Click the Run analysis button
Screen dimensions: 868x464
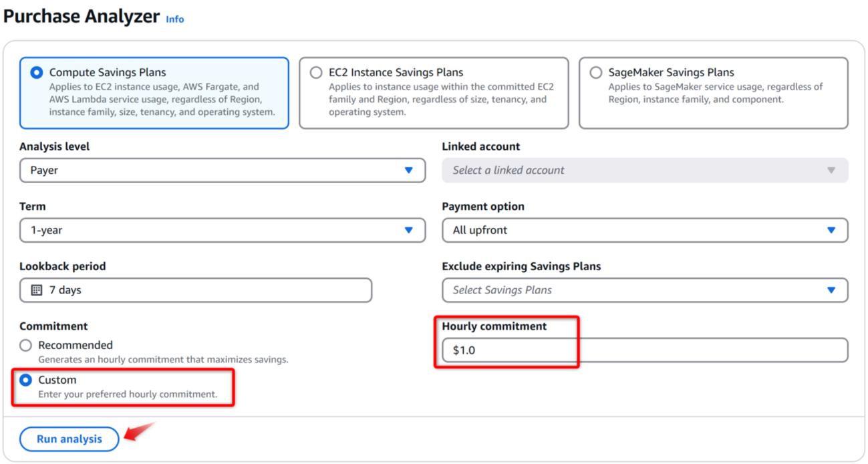coord(69,439)
